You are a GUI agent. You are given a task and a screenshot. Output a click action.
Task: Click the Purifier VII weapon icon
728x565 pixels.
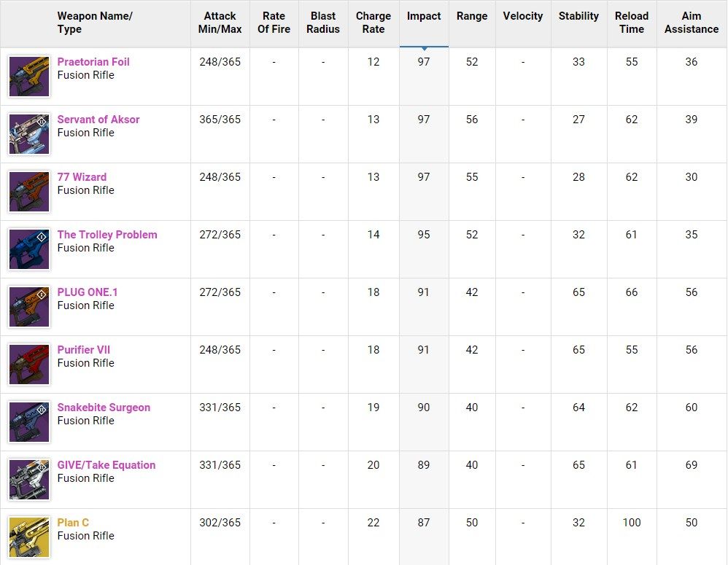(29, 365)
